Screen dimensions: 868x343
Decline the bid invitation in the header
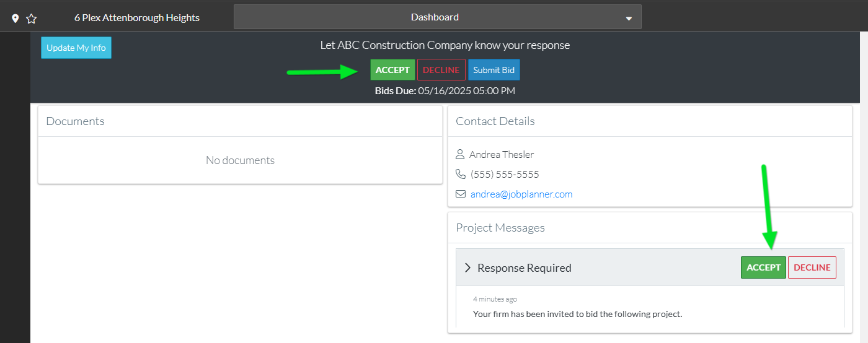(x=441, y=70)
